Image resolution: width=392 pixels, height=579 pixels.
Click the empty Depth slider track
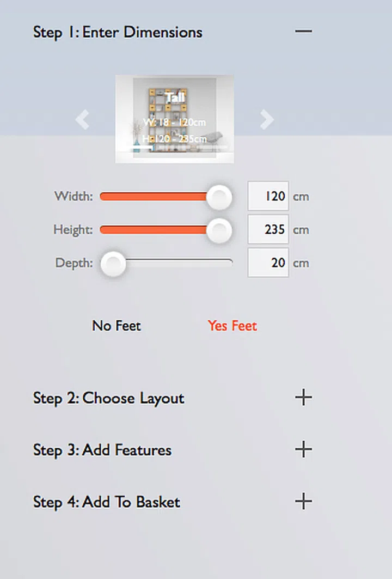click(180, 263)
